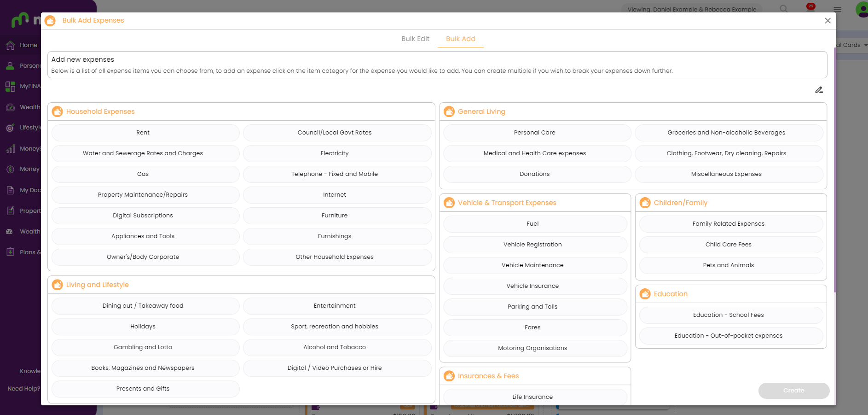The image size is (868, 415).
Task: Open the notifications bell with badge
Action: click(810, 8)
